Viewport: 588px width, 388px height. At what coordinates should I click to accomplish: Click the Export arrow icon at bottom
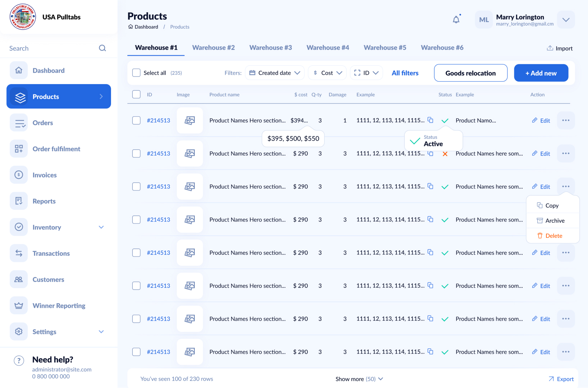[551, 379]
